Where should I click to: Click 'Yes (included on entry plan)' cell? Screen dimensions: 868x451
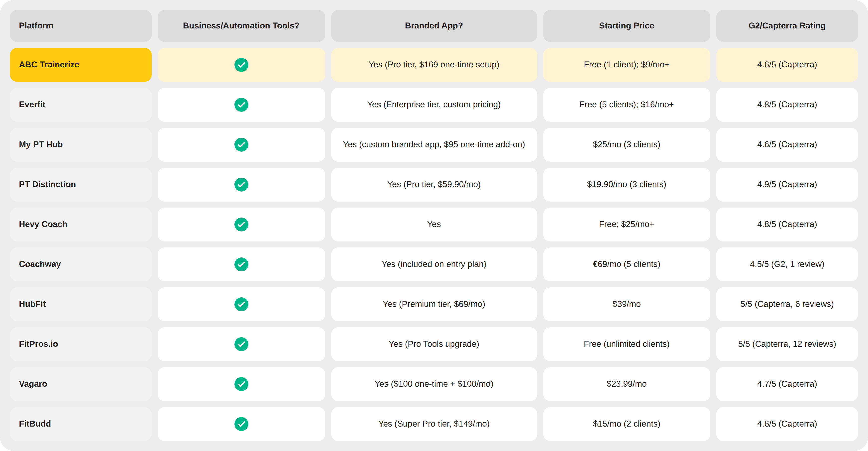coord(434,264)
